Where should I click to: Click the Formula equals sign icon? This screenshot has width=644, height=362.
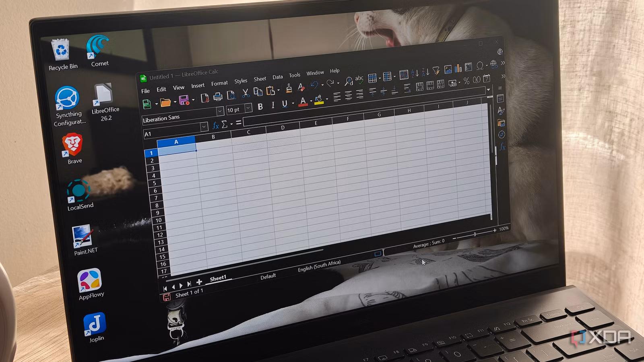click(239, 122)
